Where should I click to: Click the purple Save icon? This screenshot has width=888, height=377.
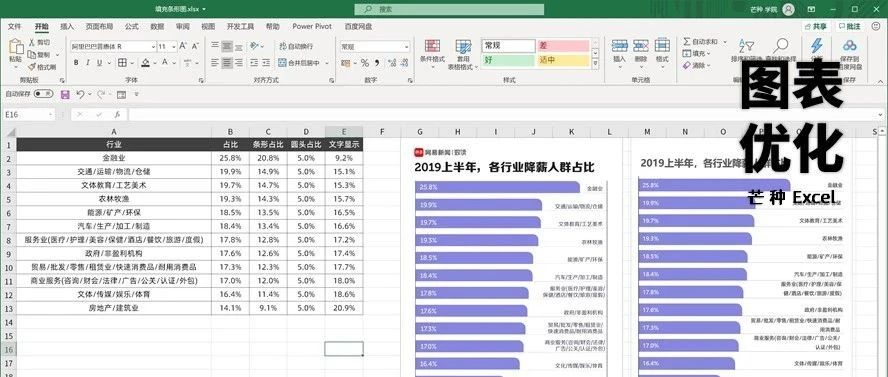[x=65, y=95]
